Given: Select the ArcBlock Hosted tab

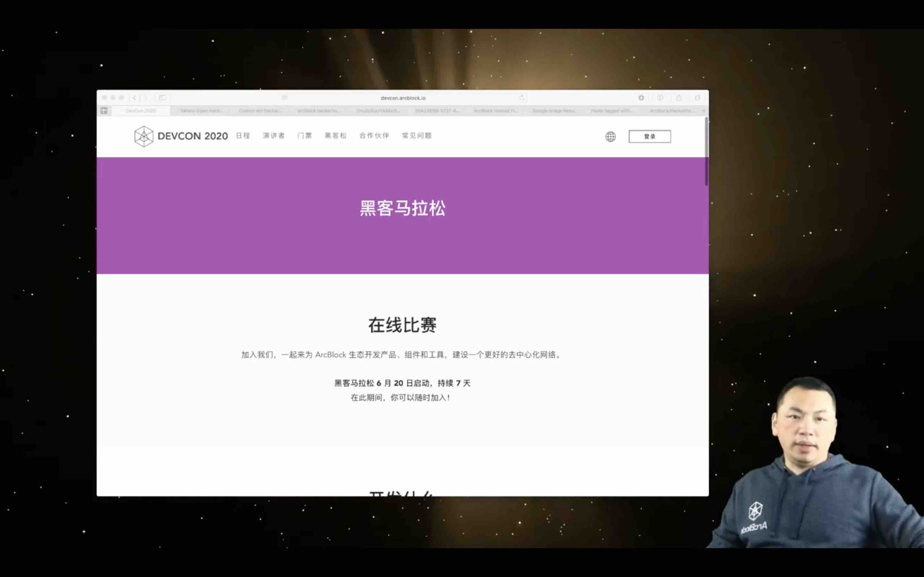Looking at the screenshot, I should coord(495,111).
